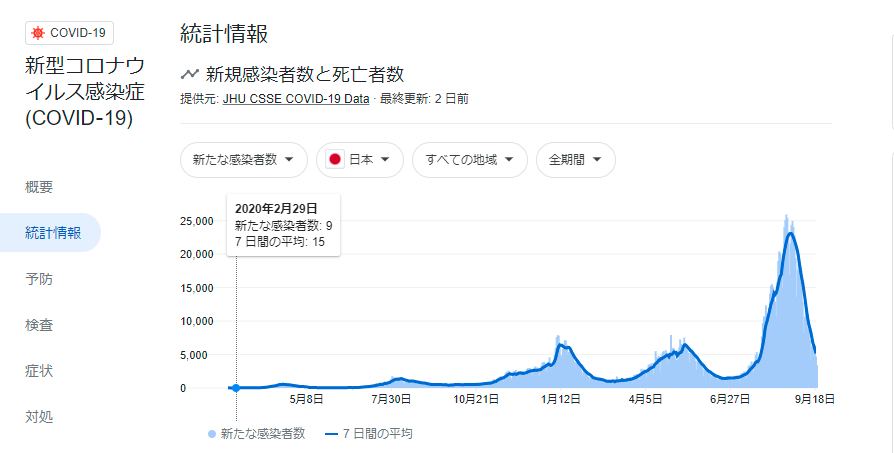Click the 9月18日 axis date label
This screenshot has width=894, height=453.
coord(815,399)
